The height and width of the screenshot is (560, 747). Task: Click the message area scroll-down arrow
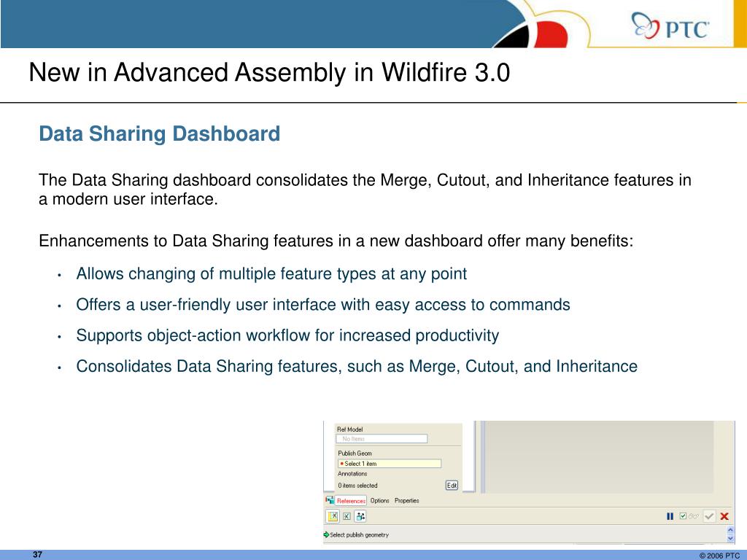click(730, 539)
